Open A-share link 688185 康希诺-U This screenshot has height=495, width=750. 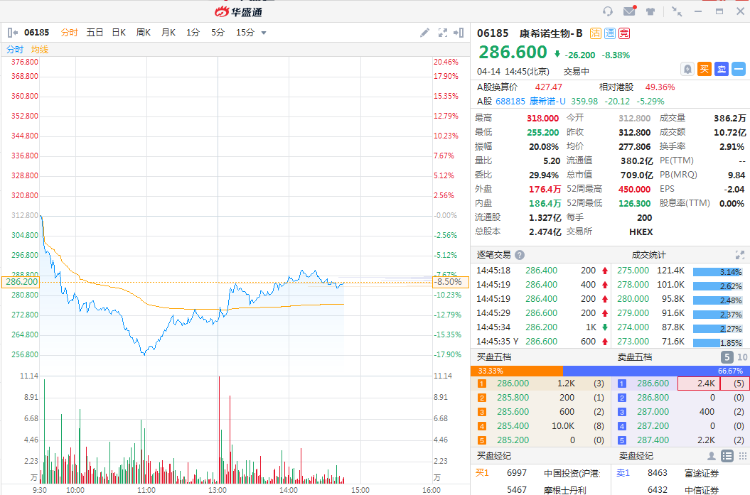[x=523, y=100]
